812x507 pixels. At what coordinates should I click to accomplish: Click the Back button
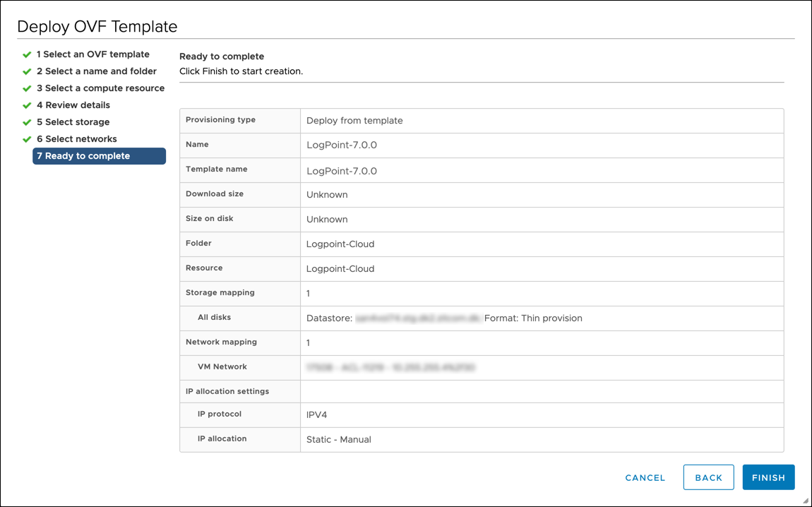click(x=708, y=477)
